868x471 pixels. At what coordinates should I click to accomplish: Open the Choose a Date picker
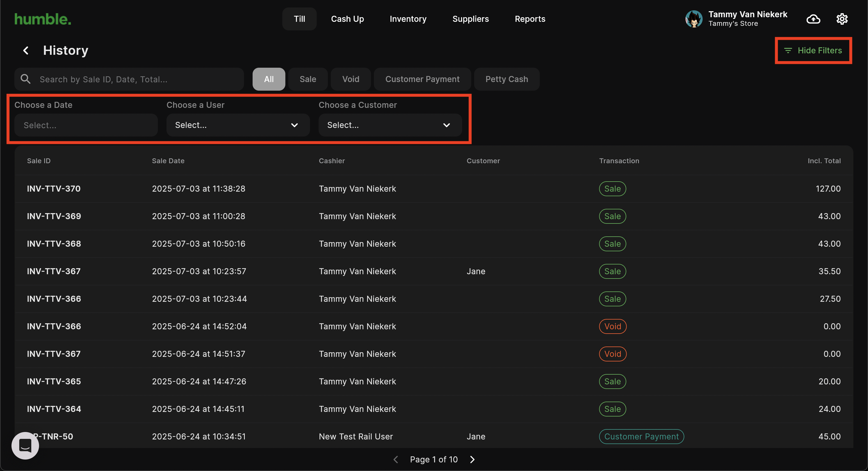coord(86,125)
